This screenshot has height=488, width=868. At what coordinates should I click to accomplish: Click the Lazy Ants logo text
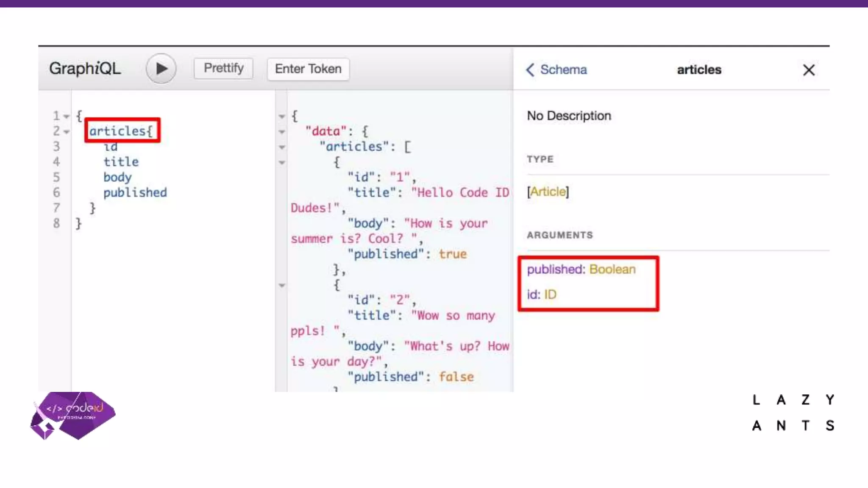pos(793,413)
